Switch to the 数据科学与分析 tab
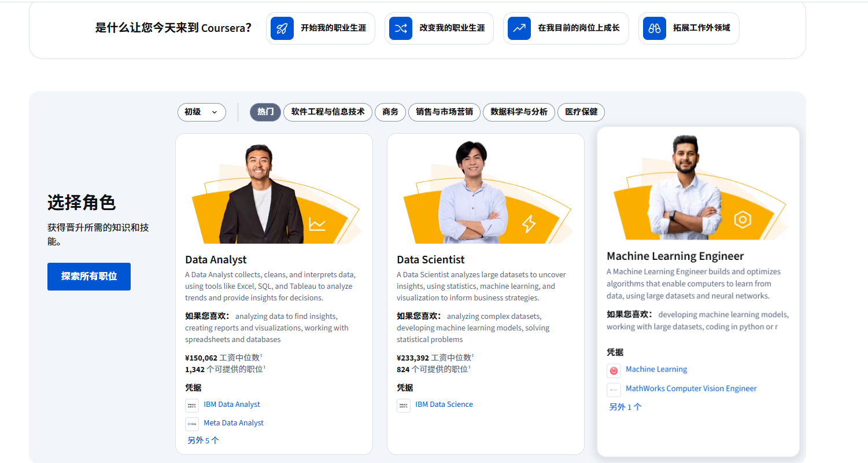This screenshot has width=868, height=463. pos(519,112)
